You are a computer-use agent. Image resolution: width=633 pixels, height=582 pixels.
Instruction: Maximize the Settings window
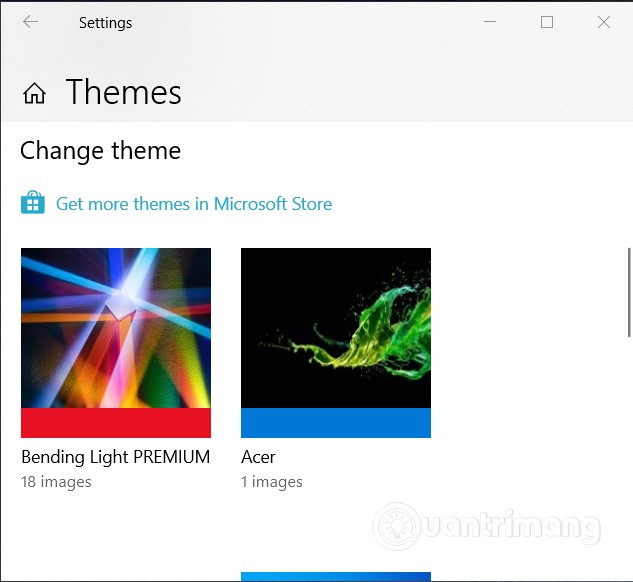547,22
